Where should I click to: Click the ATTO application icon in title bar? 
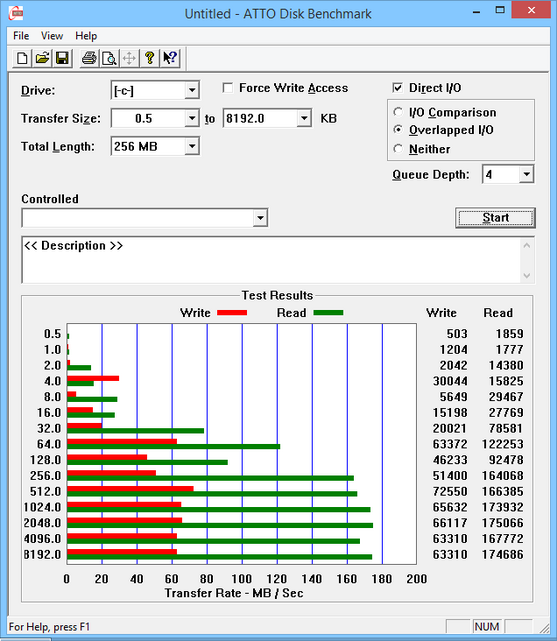coord(16,13)
